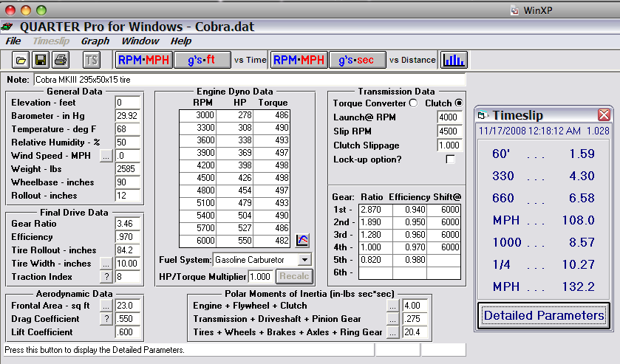Open Drag Coefficient help question mark

pos(106,317)
